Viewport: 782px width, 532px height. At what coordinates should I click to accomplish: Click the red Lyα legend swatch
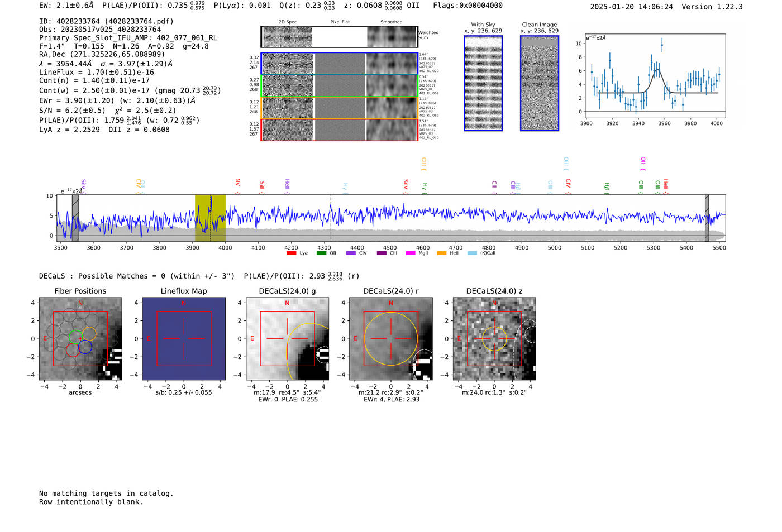291,253
